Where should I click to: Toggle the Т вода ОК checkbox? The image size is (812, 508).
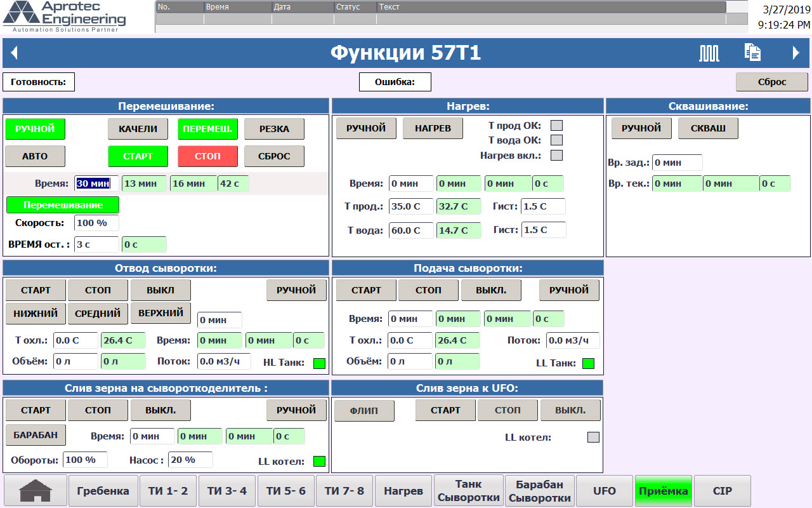coord(556,140)
